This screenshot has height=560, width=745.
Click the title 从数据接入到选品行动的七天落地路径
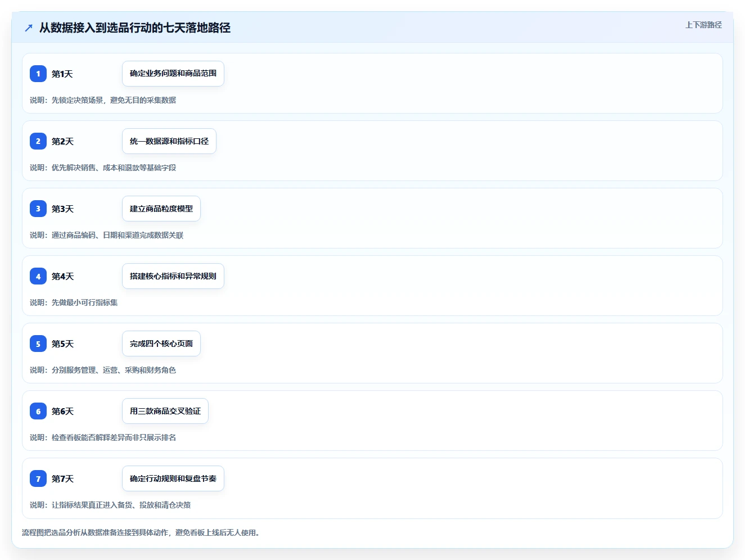point(135,28)
